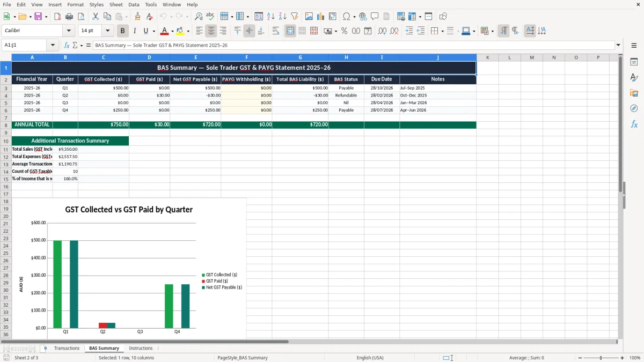This screenshot has width=644, height=362.
Task: Toggle Wrap Text
Action: [x=276, y=31]
